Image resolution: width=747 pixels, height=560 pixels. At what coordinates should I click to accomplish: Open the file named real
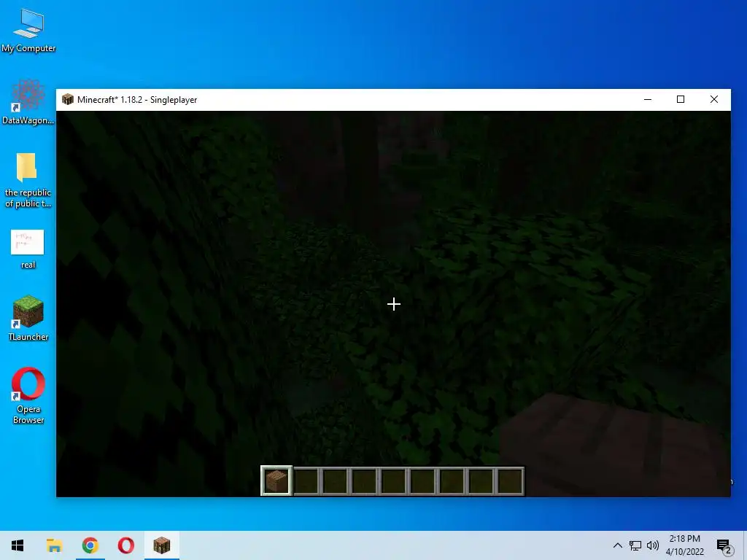click(28, 249)
